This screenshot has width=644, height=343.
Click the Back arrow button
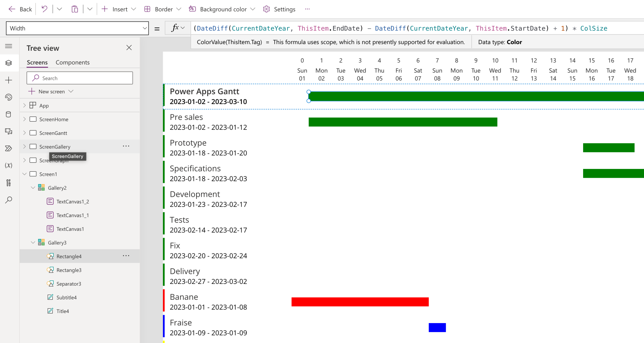coord(20,9)
